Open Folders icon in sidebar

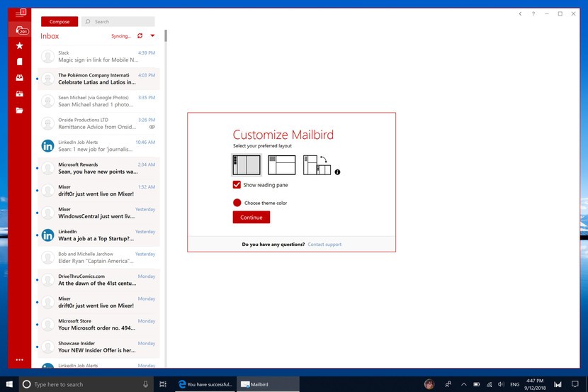pyautogui.click(x=20, y=111)
